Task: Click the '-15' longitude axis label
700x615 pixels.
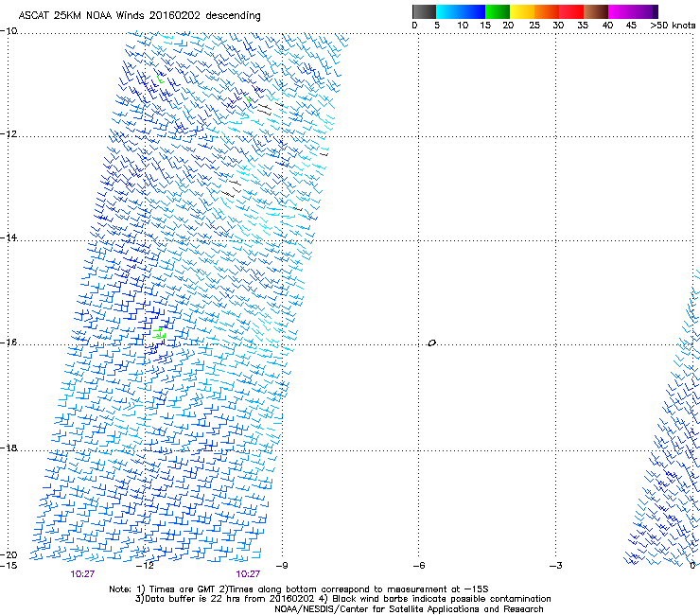Action: coord(9,566)
